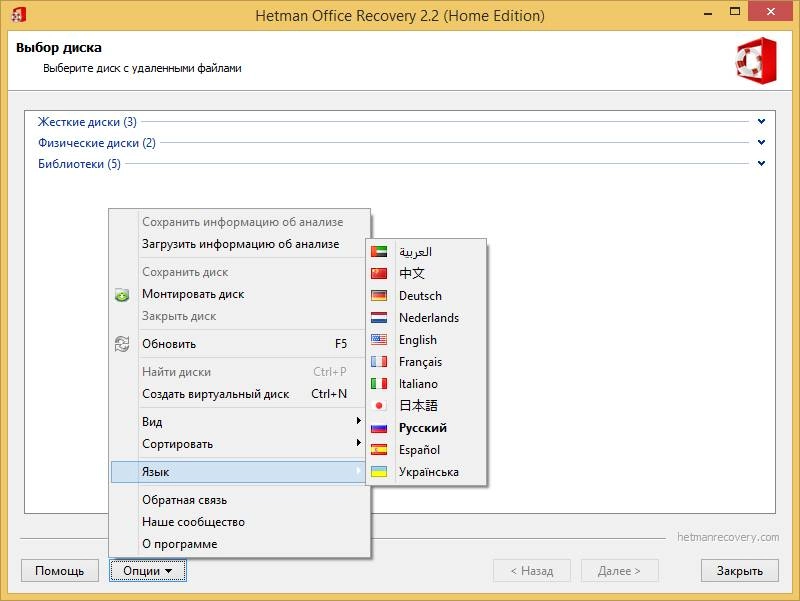Switch language to Nederlands
800x601 pixels.
point(426,317)
